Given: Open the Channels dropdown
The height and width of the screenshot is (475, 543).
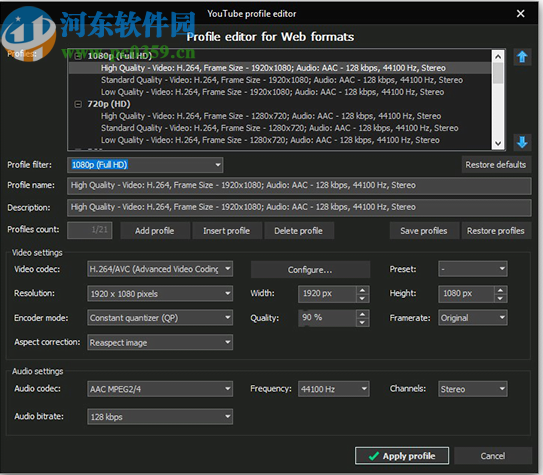Looking at the screenshot, I should click(473, 389).
